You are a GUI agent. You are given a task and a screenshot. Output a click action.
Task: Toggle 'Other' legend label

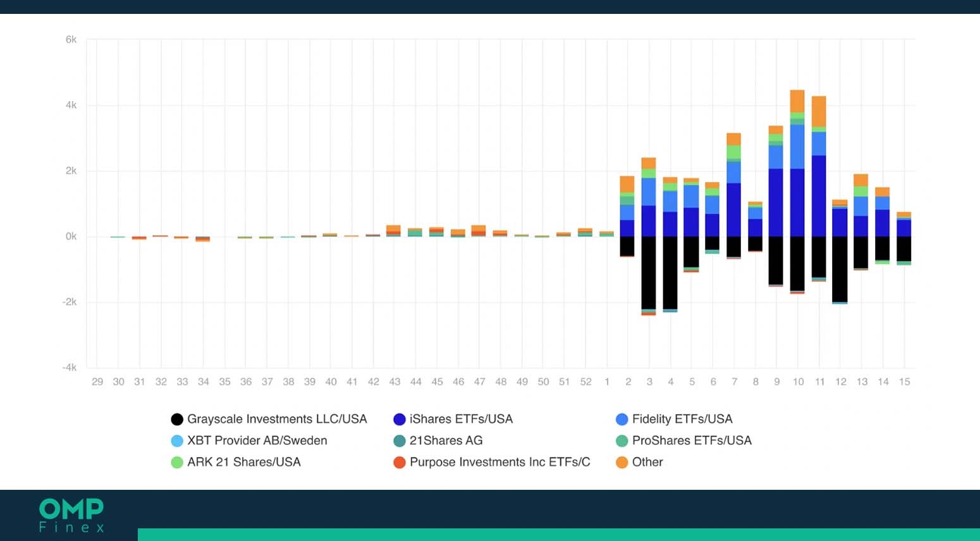647,462
